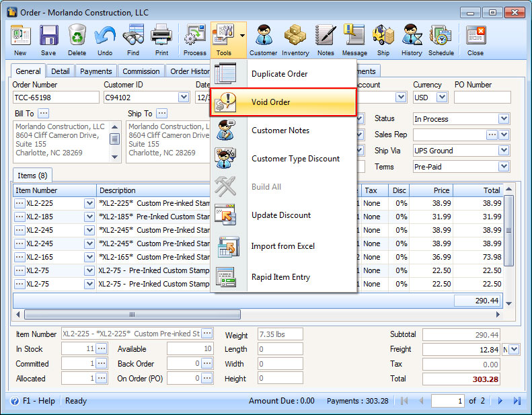
Task: Open the Customer toolbar icon
Action: (x=263, y=40)
